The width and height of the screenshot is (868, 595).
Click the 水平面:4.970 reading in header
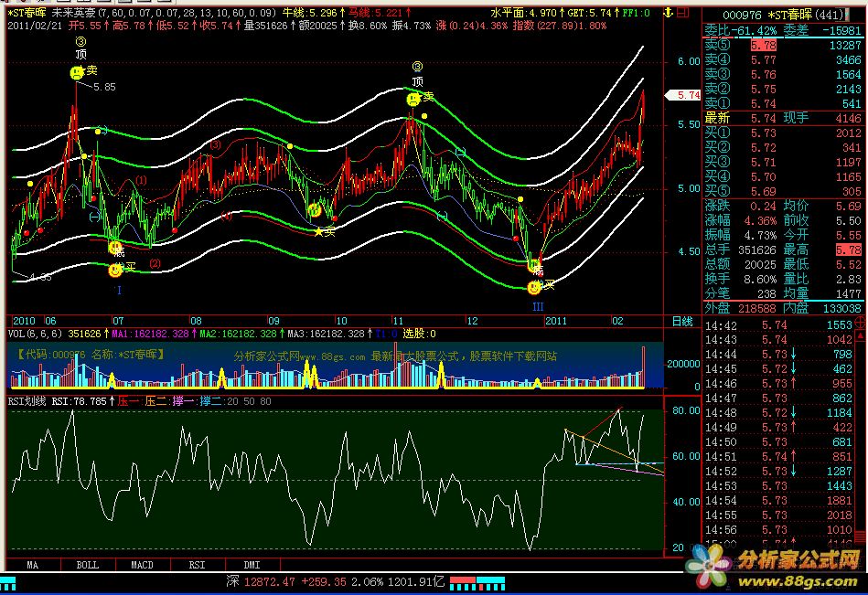coord(524,12)
